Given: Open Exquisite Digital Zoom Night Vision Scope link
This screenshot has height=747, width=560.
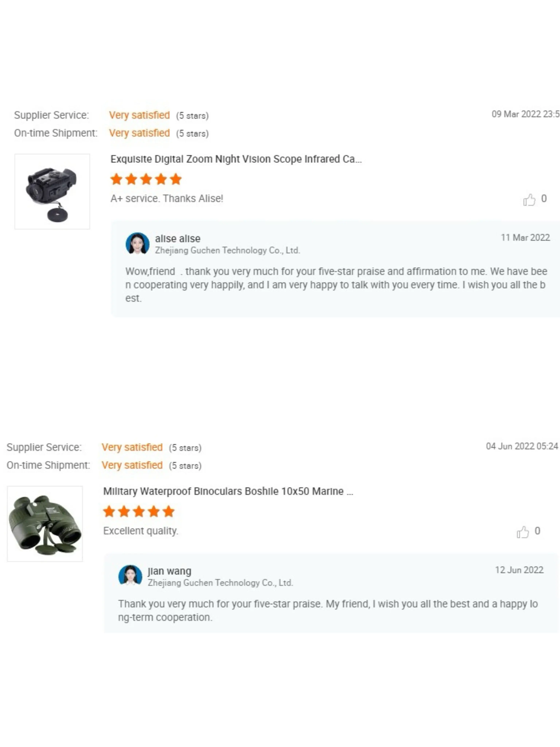Looking at the screenshot, I should 236,159.
